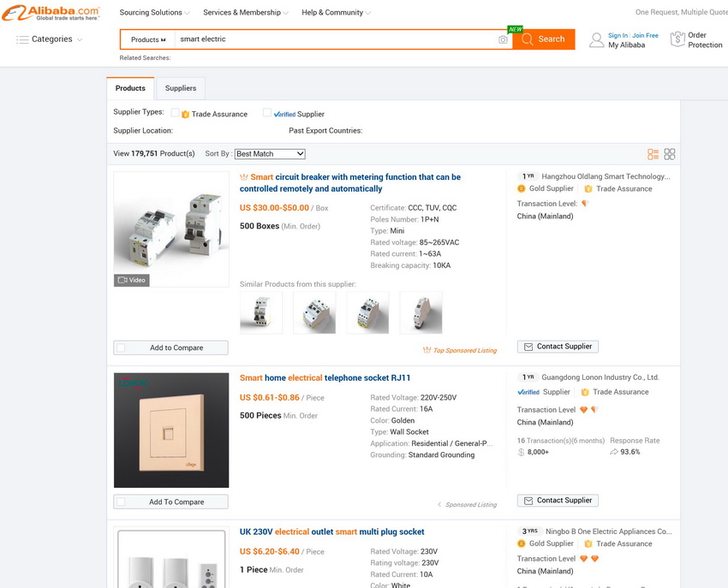Click the My Alibaba user profile icon
This screenshot has width=728, height=588.
(596, 40)
